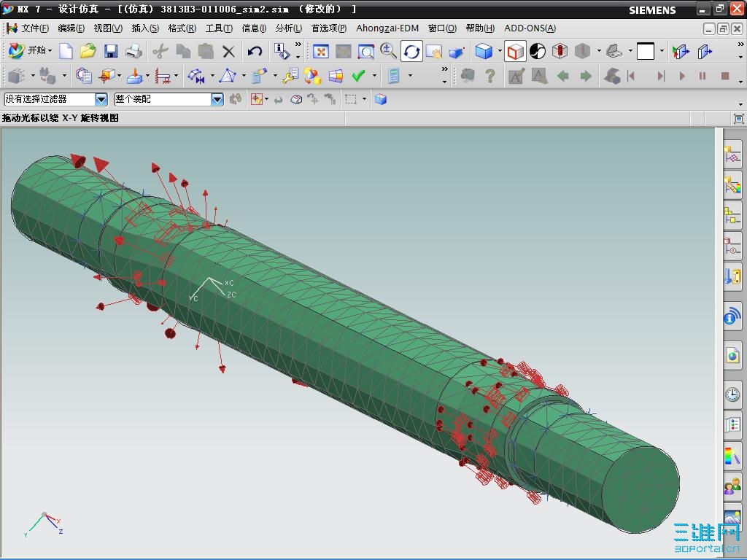The width and height of the screenshot is (747, 560).
Task: Toggle the wireframe static display mode
Action: point(515,51)
